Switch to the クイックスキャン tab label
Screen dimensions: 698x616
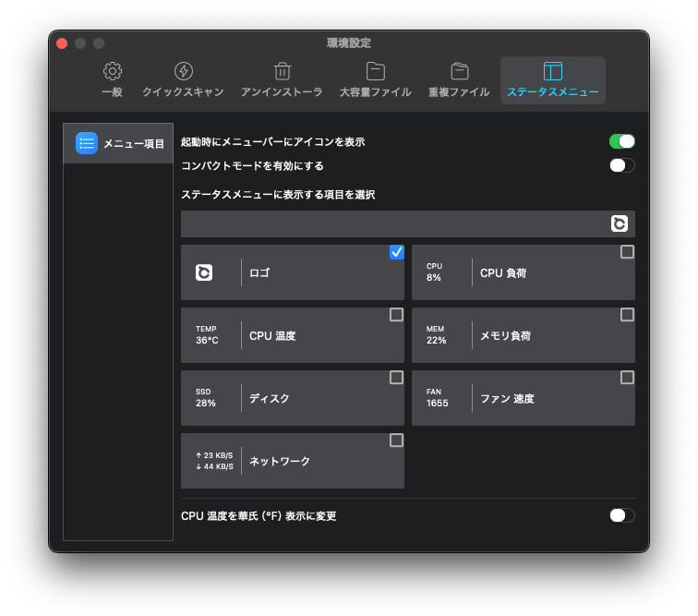click(x=183, y=92)
